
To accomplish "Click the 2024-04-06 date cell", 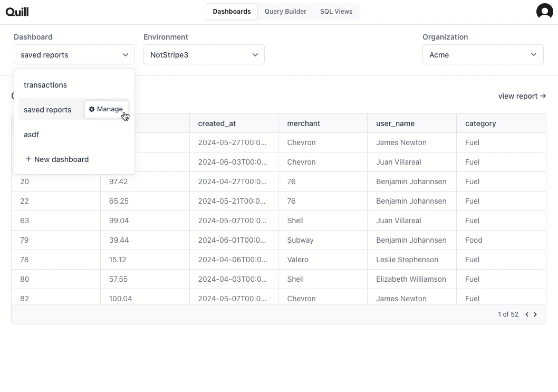I will [x=234, y=260].
